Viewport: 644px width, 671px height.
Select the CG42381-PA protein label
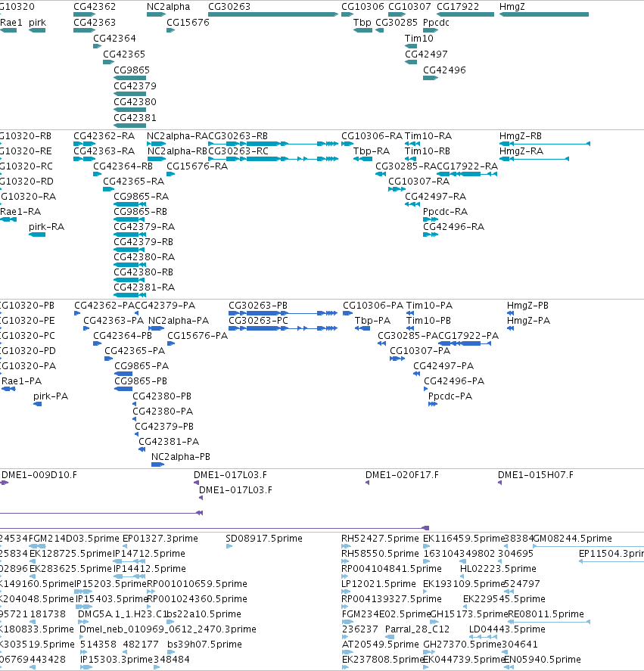(x=169, y=442)
